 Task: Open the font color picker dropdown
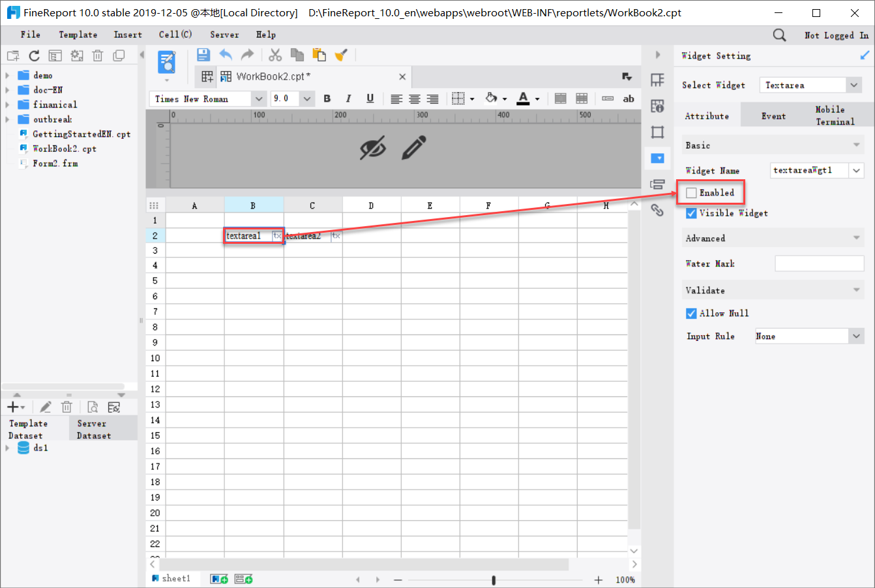point(537,98)
